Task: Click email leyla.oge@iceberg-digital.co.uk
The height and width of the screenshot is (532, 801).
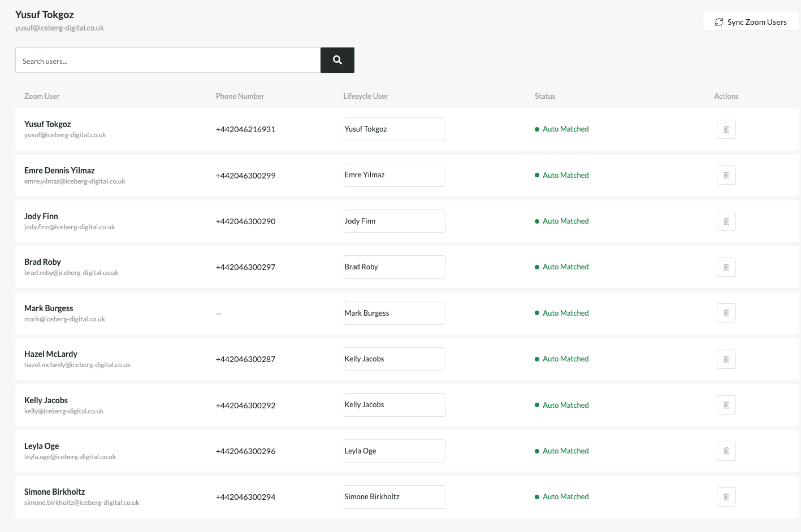Action: coord(70,457)
